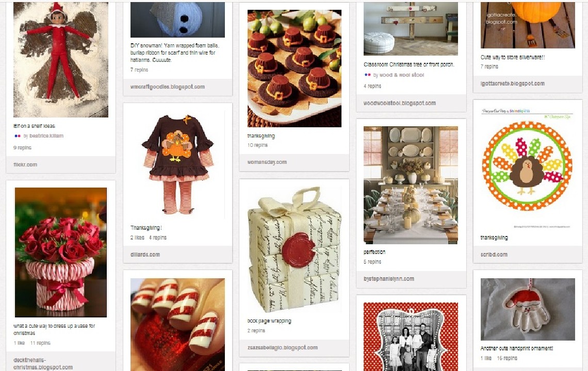Visit the scribd.com source link

pyautogui.click(x=494, y=255)
